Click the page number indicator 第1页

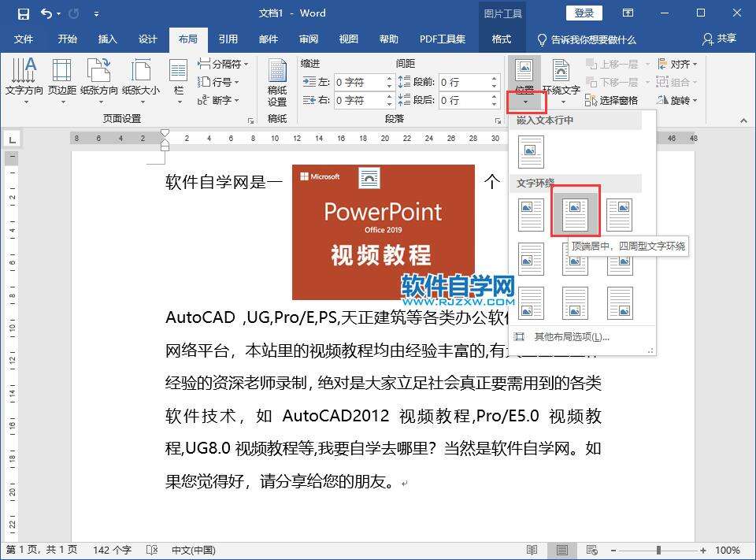coord(42,550)
